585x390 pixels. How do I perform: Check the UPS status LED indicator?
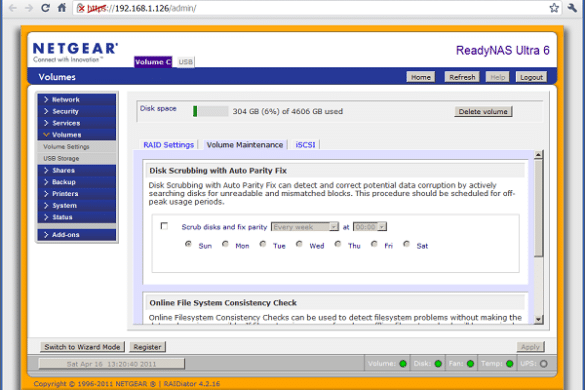pyautogui.click(x=544, y=364)
